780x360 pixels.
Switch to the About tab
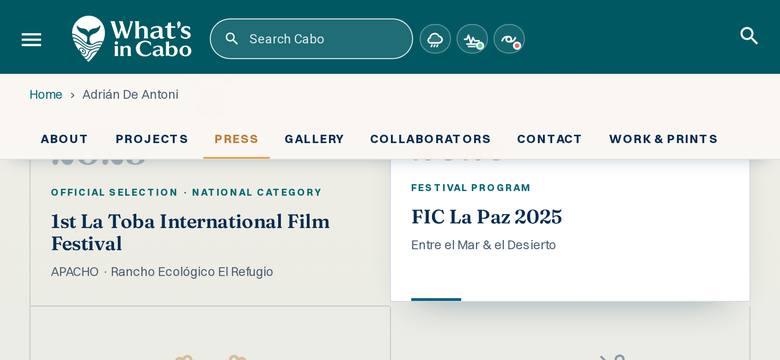64,139
